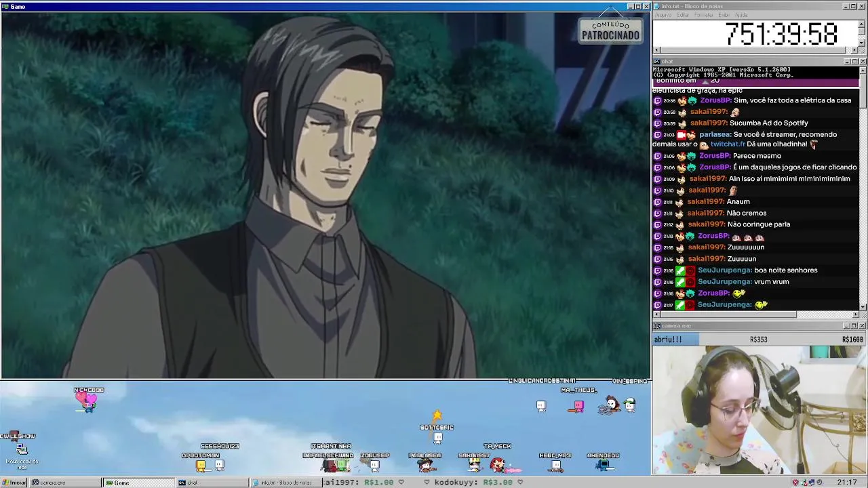
Task: Select the Game taskbar button
Action: [138, 483]
